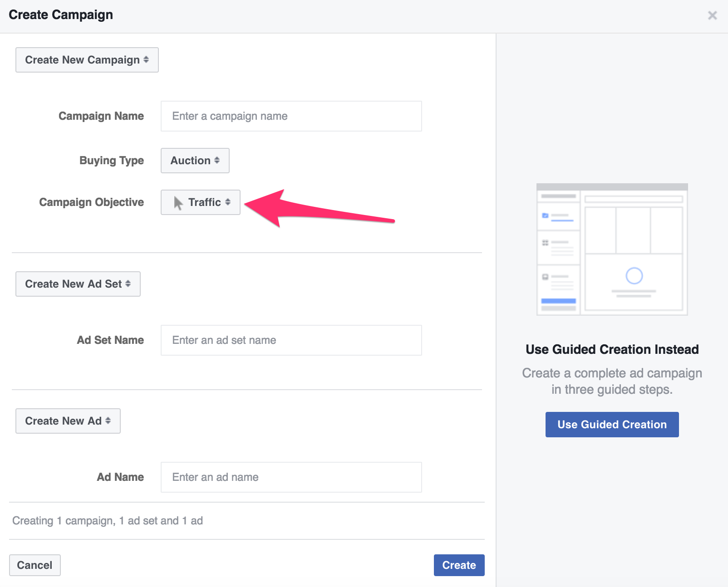728x587 pixels.
Task: Click the Ad Name input field
Action: coord(291,477)
